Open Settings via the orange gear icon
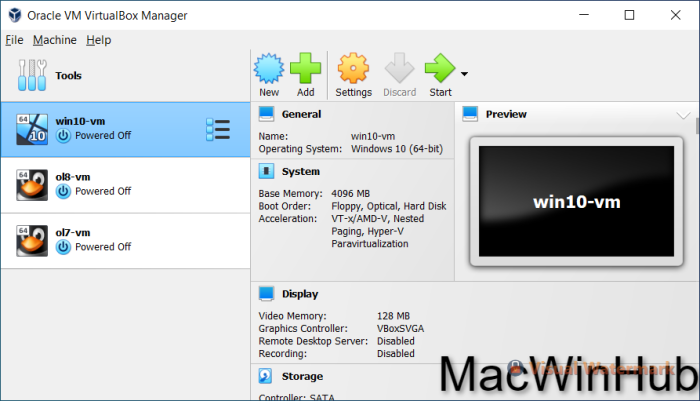Viewport: 700px width, 401px height. pos(353,68)
